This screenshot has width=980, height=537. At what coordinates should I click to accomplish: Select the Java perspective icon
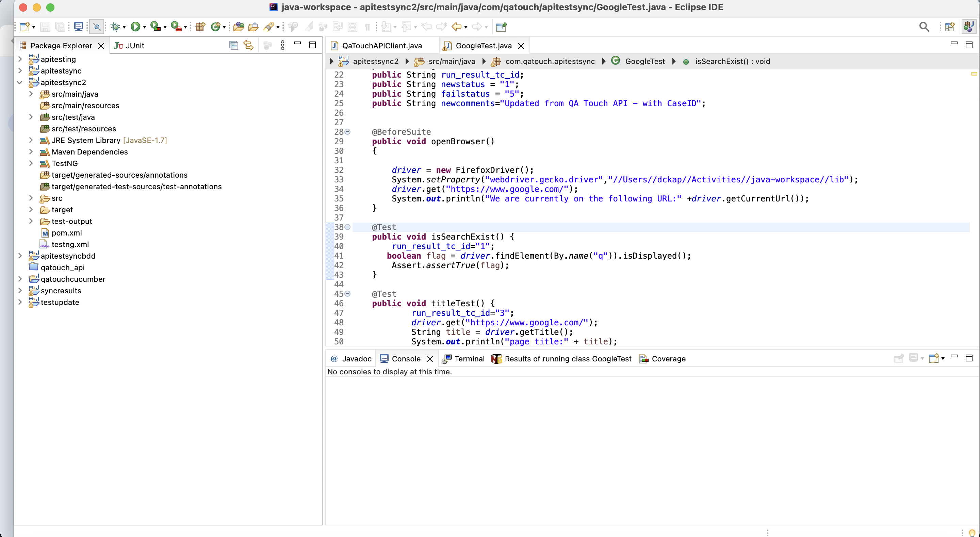(968, 27)
